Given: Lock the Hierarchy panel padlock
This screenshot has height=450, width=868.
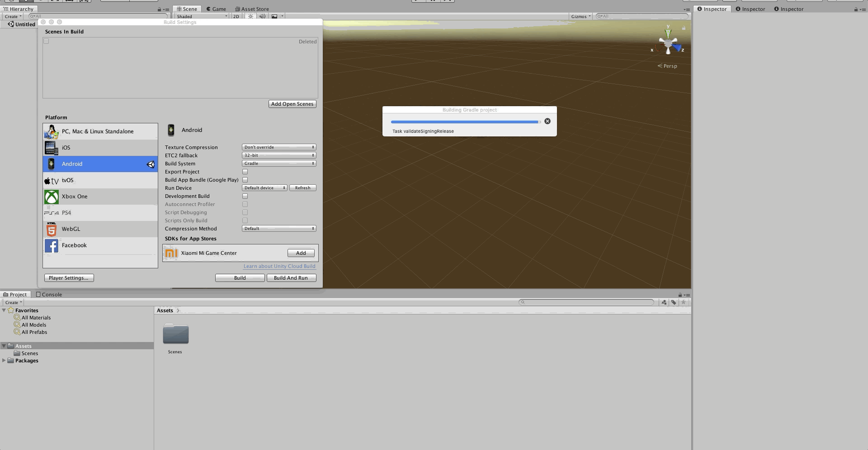Looking at the screenshot, I should (159, 9).
